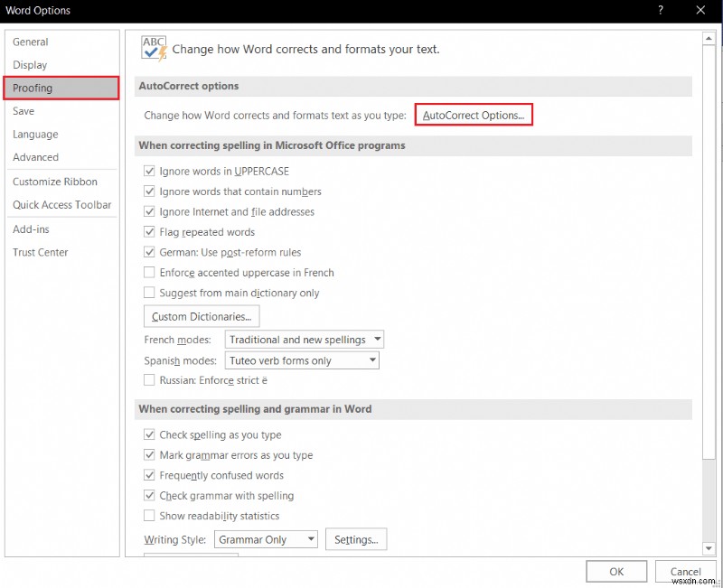Uncheck Ignore words that contain numbers
Image resolution: width=723 pixels, height=588 pixels.
point(149,191)
